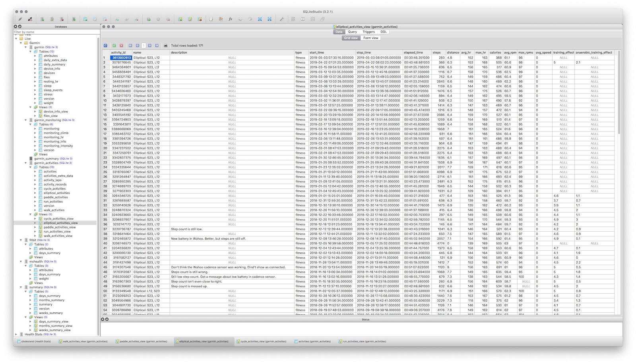636x364 pixels.
Task: Click the Filter by name input field
Action: pos(56,32)
